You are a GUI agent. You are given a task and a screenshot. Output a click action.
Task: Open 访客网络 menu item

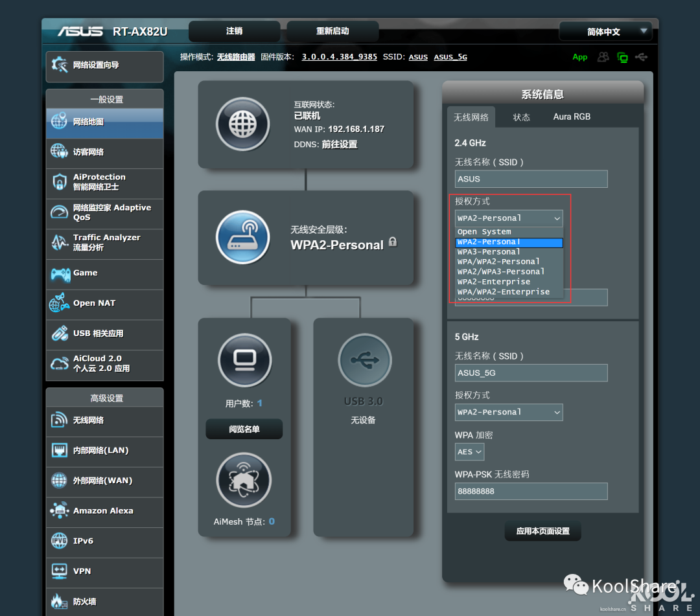105,152
